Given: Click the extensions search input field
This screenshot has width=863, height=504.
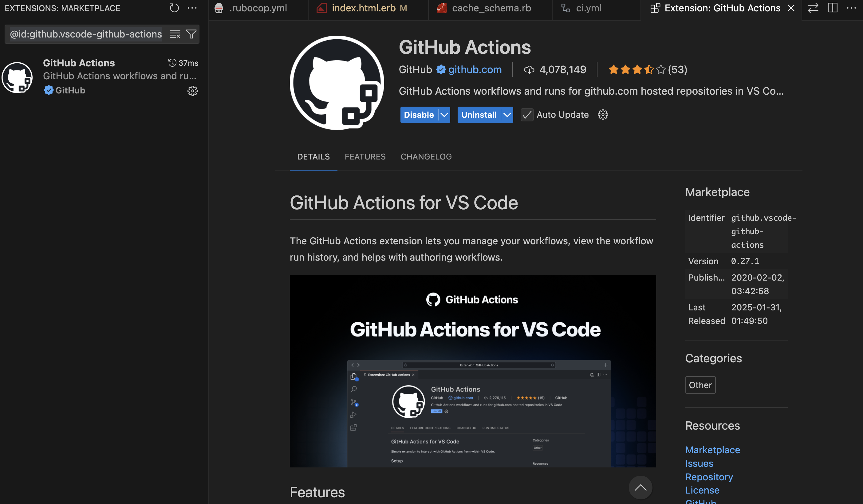Looking at the screenshot, I should point(86,34).
